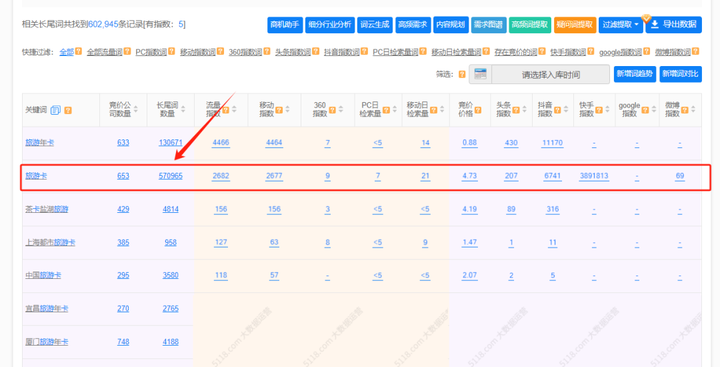The width and height of the screenshot is (720, 367).
Task: Sort by PC日检索量 column arrows
Action: pos(394,109)
